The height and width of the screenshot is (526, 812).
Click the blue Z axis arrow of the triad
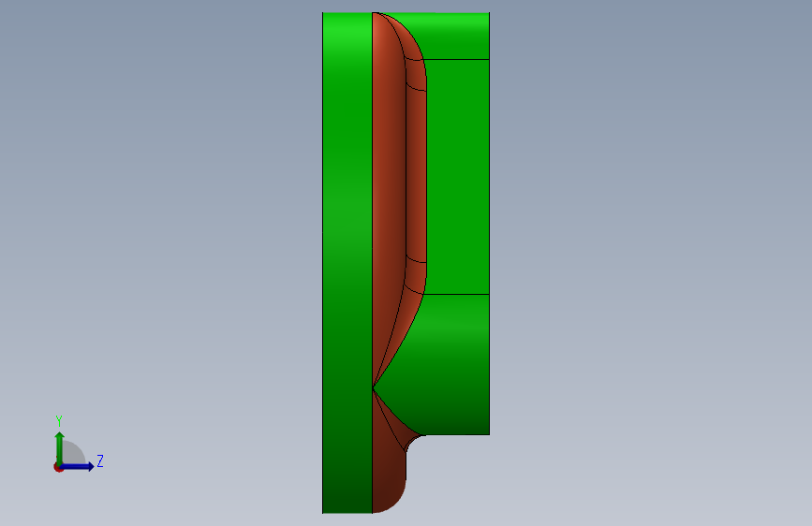pos(78,466)
